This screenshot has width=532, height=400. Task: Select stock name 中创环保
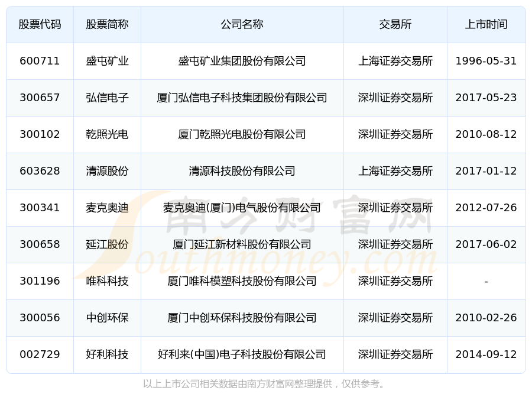click(107, 318)
